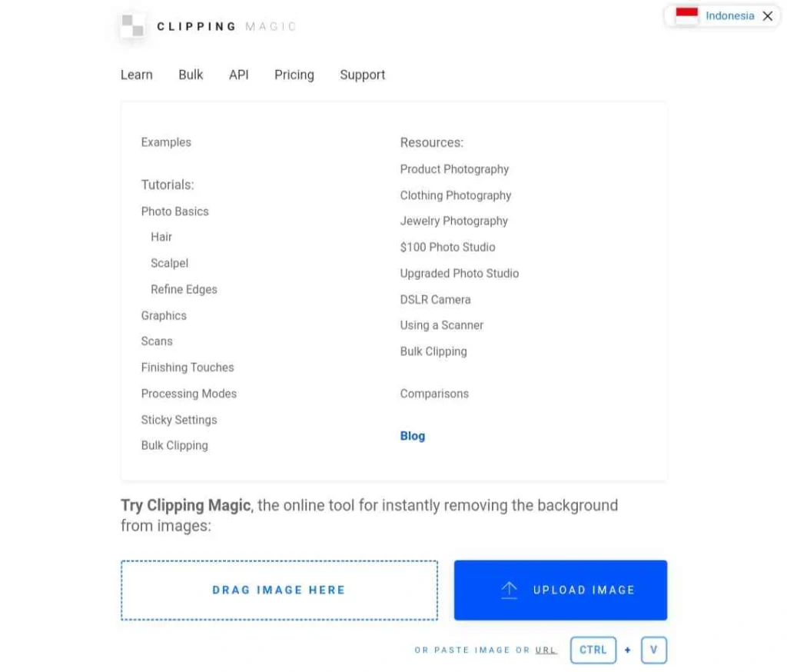Open the $100 Photo Studio resource

(447, 247)
